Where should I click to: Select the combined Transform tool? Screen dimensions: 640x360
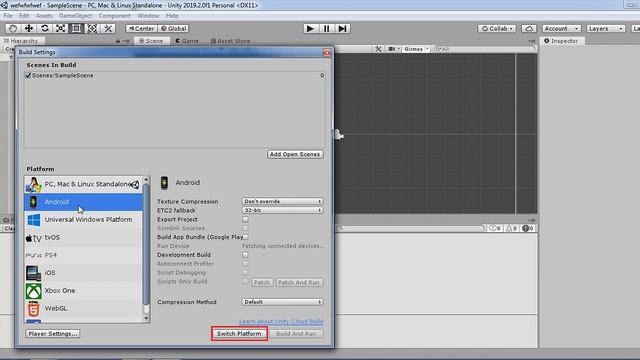point(92,28)
